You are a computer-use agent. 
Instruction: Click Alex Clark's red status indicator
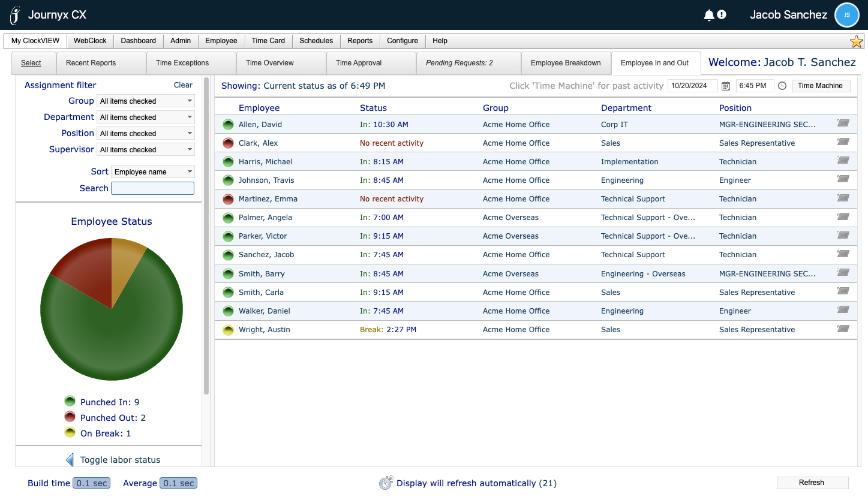(228, 143)
